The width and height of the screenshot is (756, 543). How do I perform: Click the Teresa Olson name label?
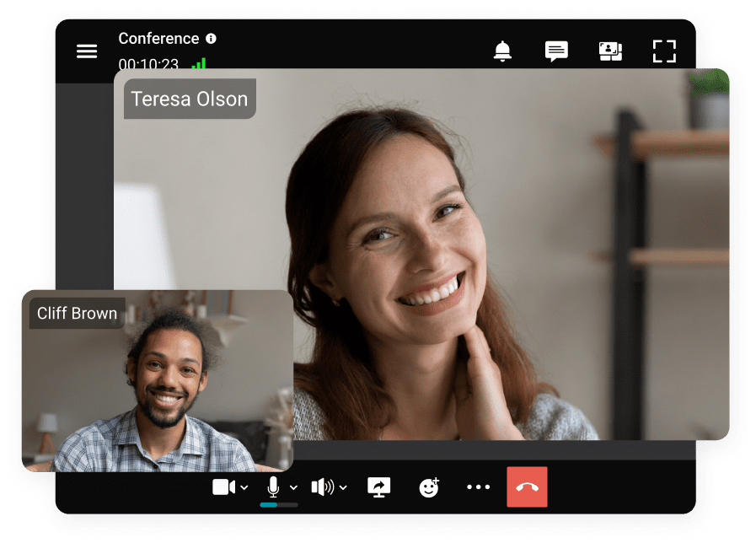tap(189, 99)
